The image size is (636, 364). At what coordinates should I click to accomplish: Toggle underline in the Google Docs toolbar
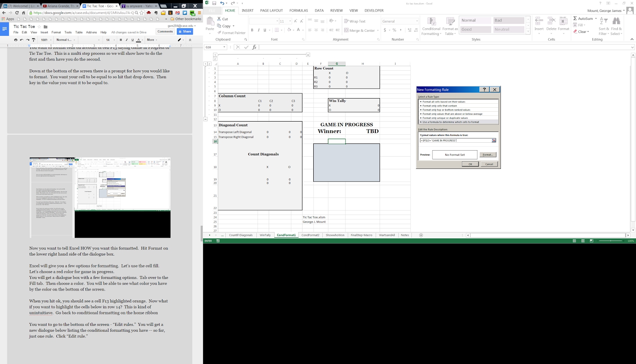(132, 40)
